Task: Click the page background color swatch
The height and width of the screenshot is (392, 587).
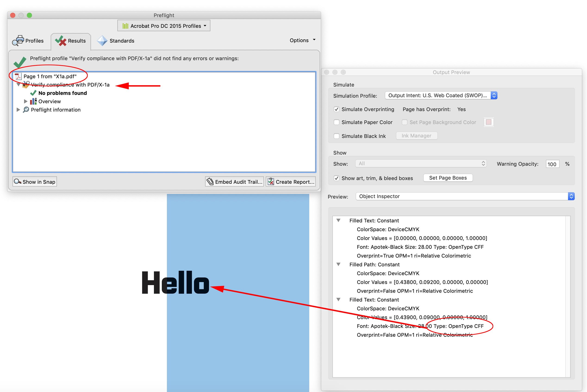Action: (x=488, y=122)
